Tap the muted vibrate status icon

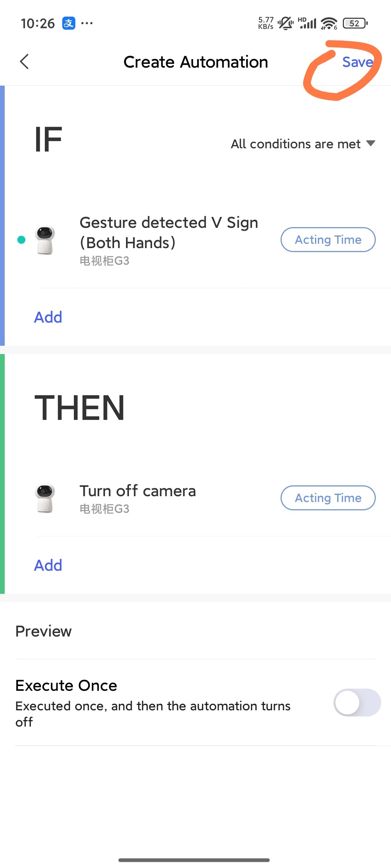click(x=285, y=24)
